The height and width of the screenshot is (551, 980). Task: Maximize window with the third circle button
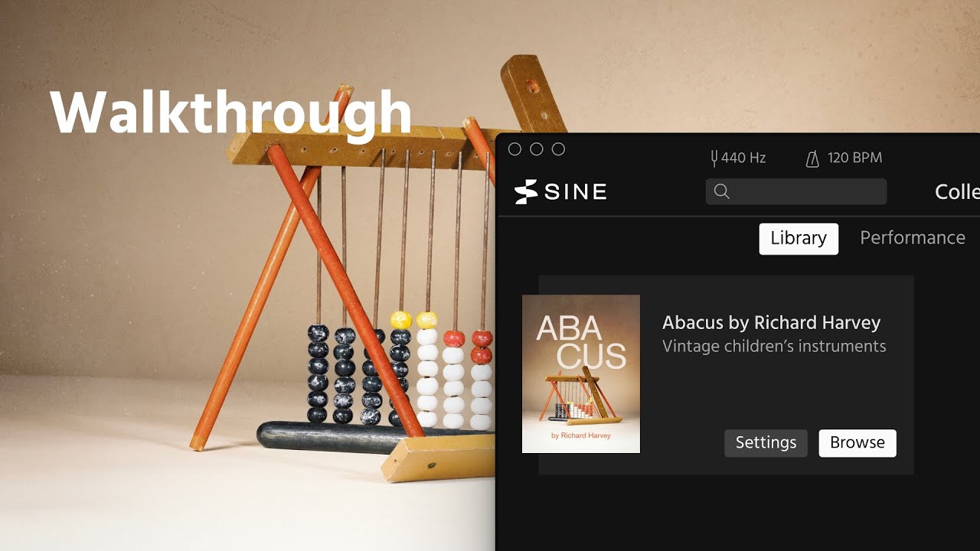559,149
